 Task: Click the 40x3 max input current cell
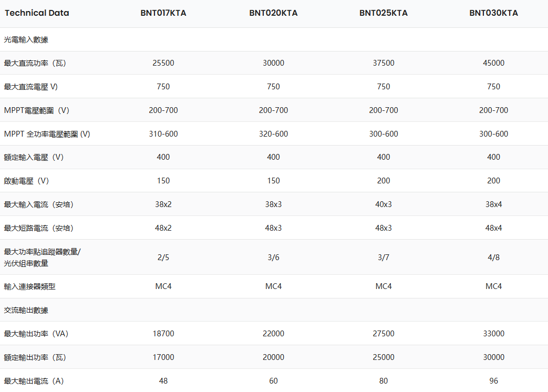pos(384,204)
